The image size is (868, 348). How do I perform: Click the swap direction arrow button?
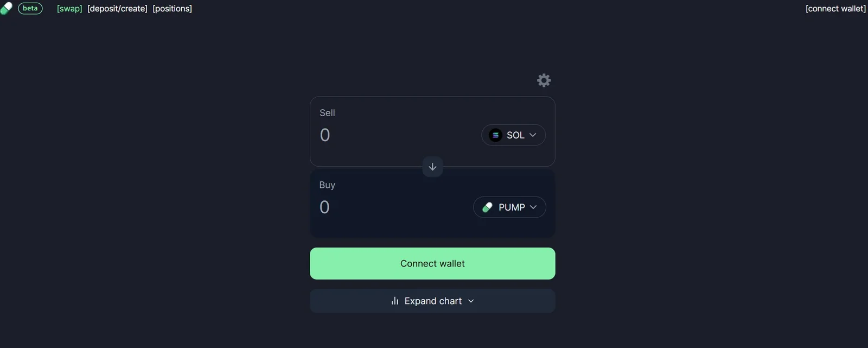(432, 167)
